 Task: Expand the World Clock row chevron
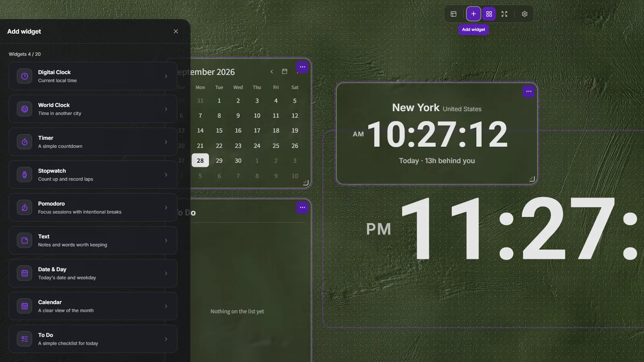click(166, 109)
